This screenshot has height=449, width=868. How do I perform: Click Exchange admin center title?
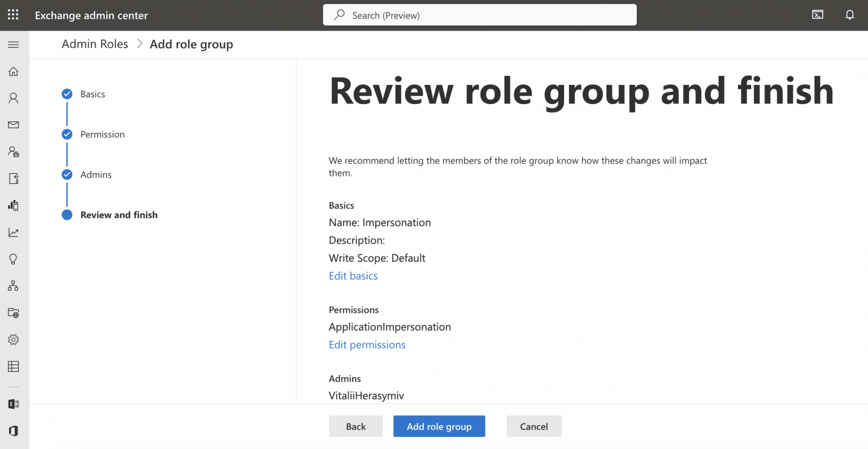(x=92, y=15)
